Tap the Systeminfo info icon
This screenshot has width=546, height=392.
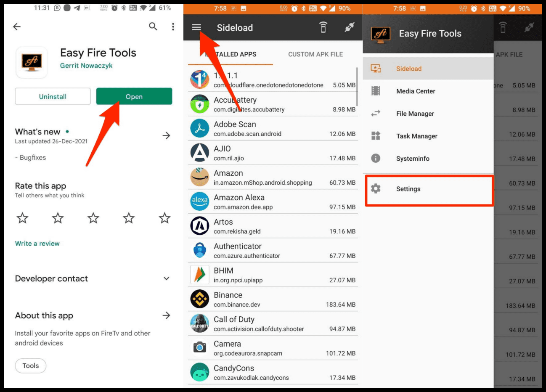376,158
